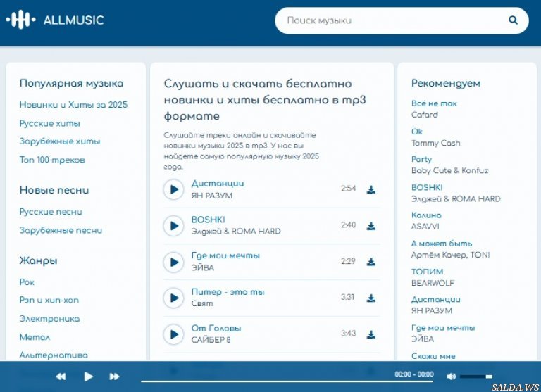The height and width of the screenshot is (392, 541).
Task: Open recommended track BOSHKI in sidebar
Action: tap(427, 187)
